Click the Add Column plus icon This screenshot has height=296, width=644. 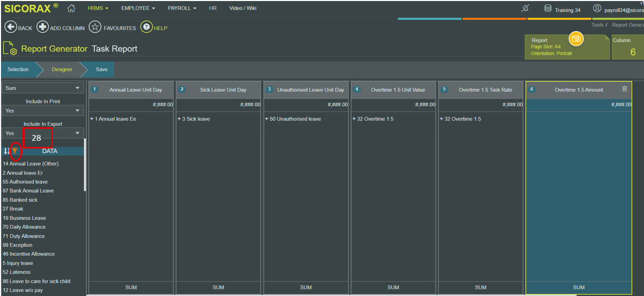[43, 28]
